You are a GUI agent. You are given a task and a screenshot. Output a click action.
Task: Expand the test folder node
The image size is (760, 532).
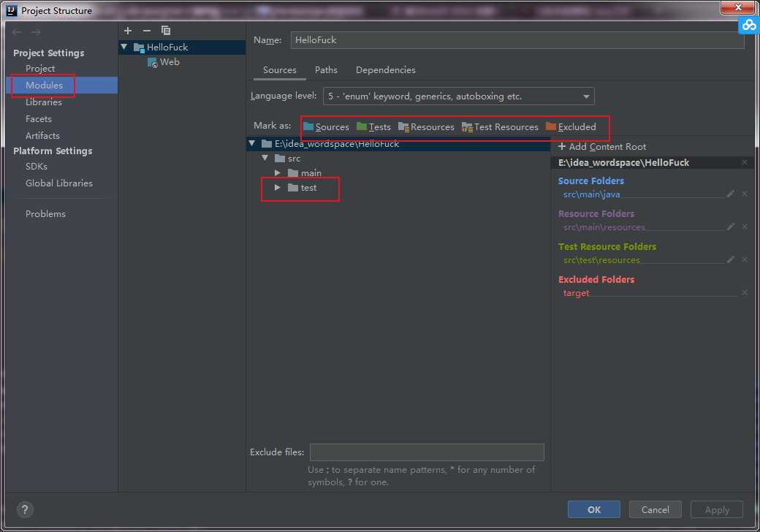point(278,188)
